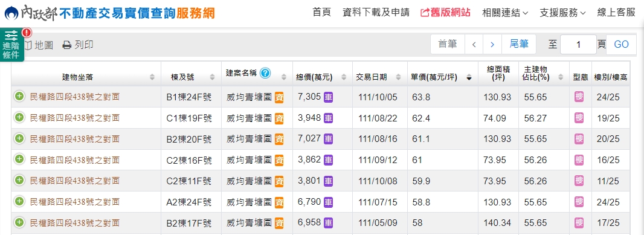Jump to the last page with 尾筆

519,44
